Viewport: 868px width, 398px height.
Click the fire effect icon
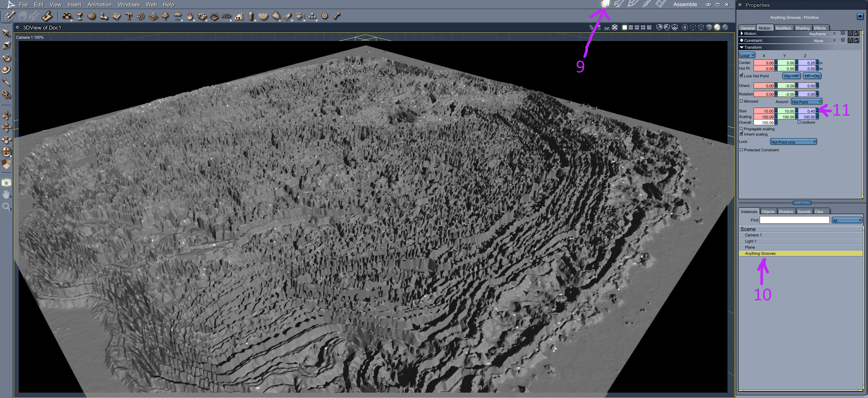point(190,16)
